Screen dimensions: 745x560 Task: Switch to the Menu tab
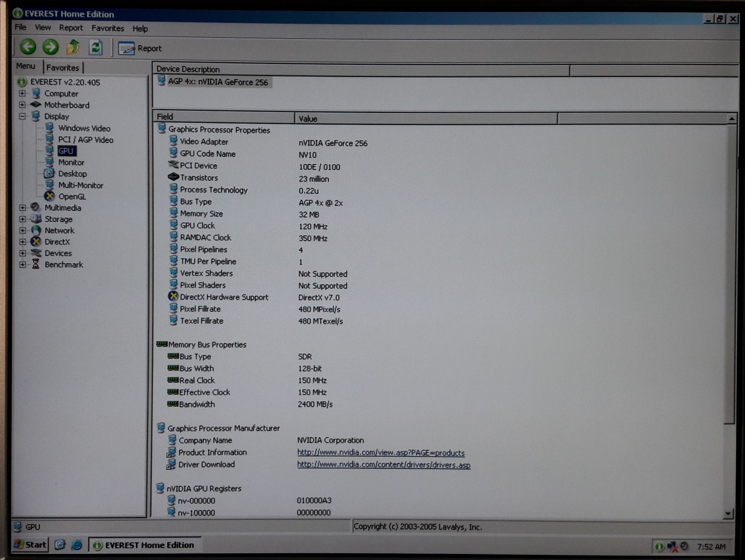point(26,66)
